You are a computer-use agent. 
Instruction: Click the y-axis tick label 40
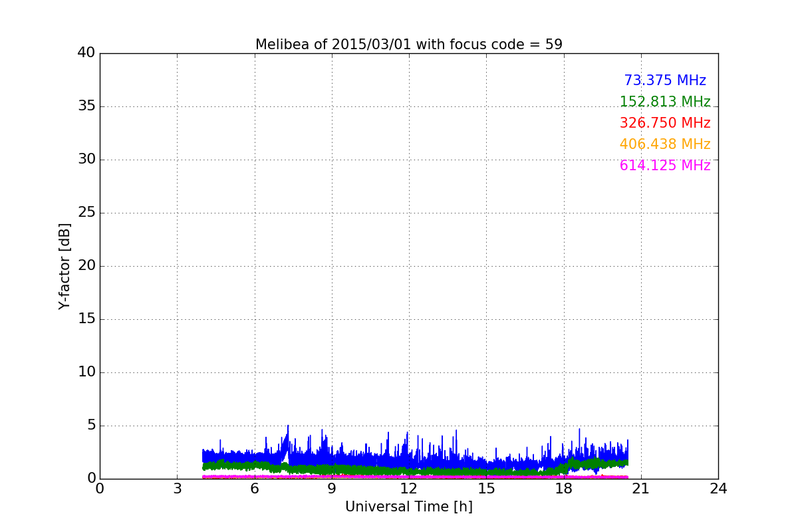pyautogui.click(x=86, y=53)
